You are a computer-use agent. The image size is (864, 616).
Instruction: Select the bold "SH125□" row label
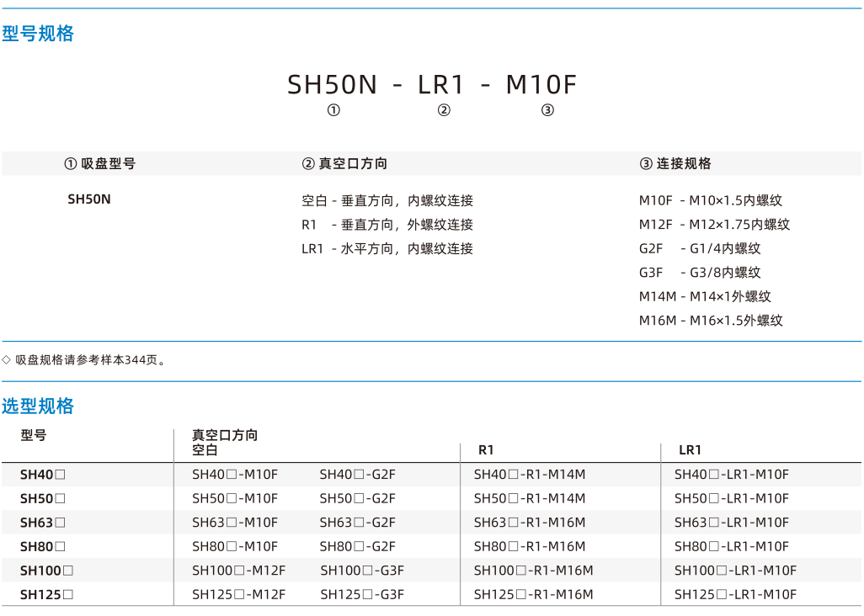(x=47, y=595)
